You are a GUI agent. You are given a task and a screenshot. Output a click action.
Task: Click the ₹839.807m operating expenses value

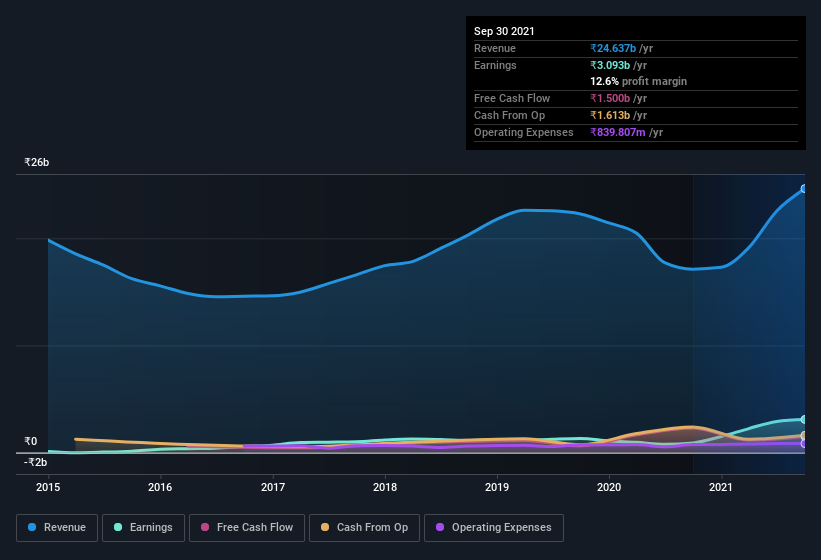(x=618, y=132)
